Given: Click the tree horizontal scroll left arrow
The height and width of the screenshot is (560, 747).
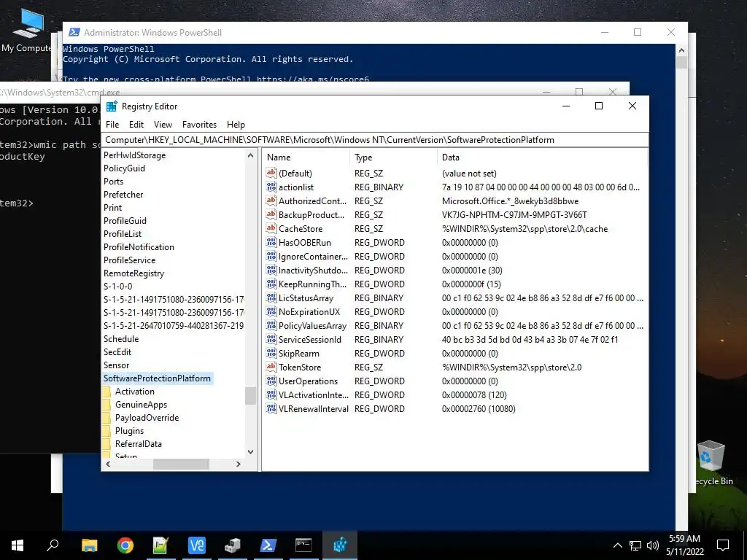Looking at the screenshot, I should 108,464.
